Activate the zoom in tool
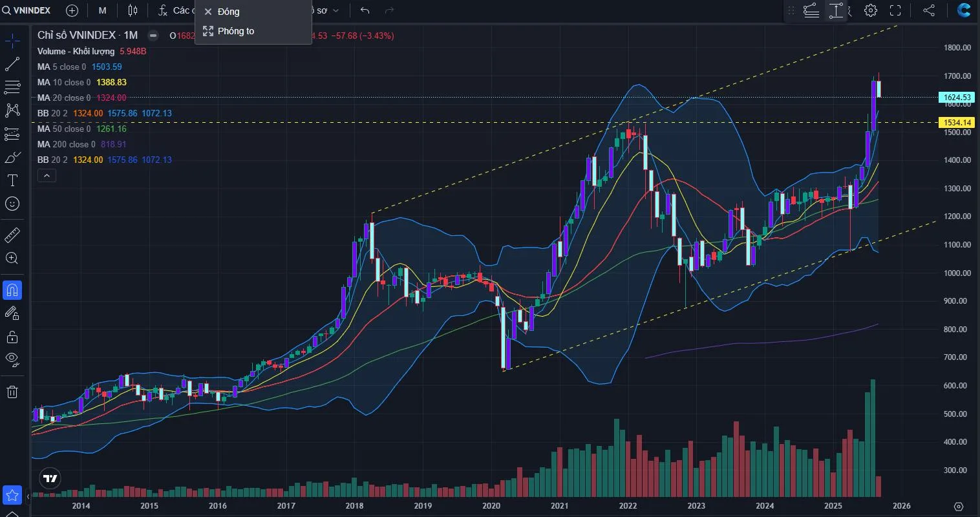 coord(12,258)
